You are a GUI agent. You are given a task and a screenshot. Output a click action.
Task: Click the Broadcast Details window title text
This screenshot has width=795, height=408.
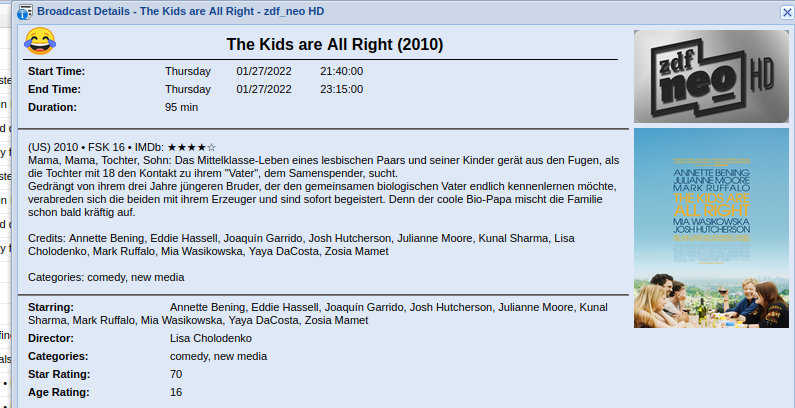tap(180, 12)
